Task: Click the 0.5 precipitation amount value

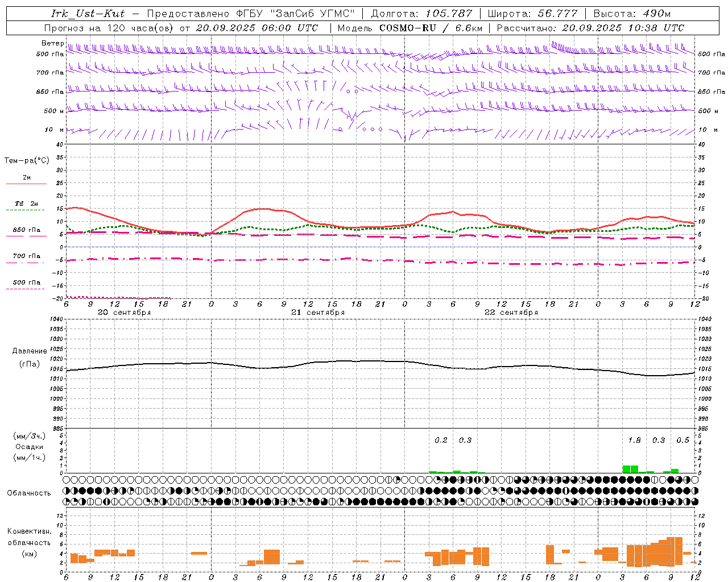Action: (x=682, y=440)
